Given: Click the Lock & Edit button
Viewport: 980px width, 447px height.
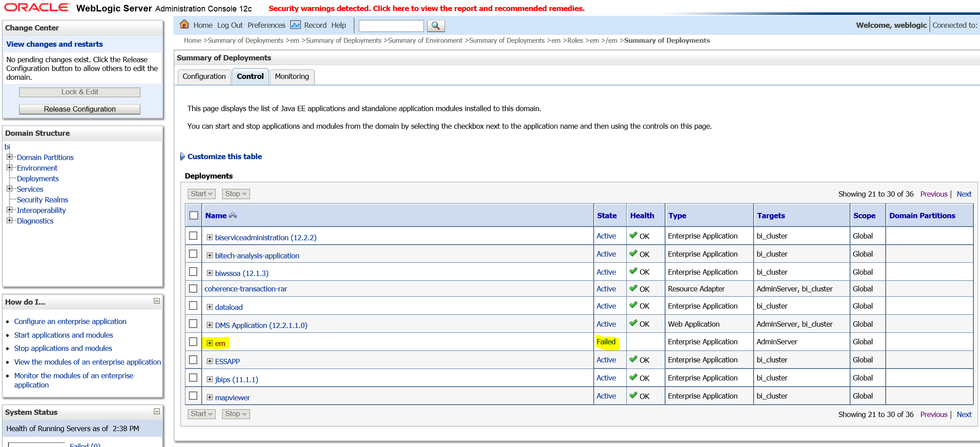Looking at the screenshot, I should [80, 92].
